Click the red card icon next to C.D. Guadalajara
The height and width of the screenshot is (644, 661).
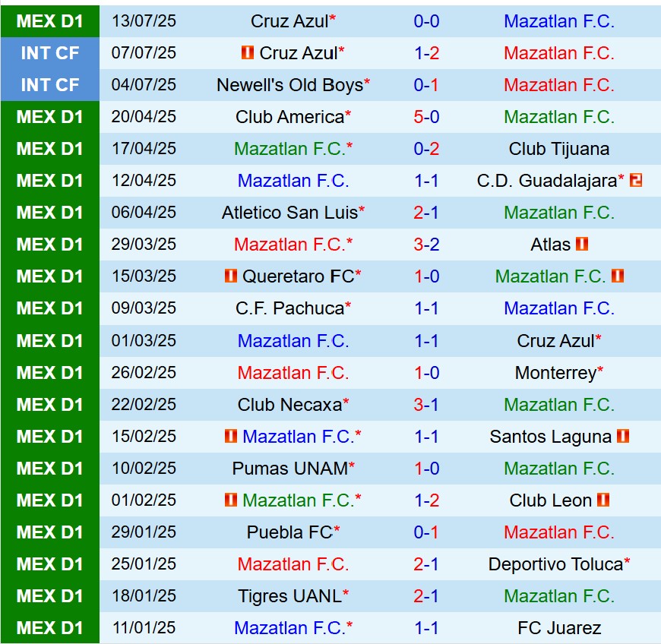coord(636,181)
